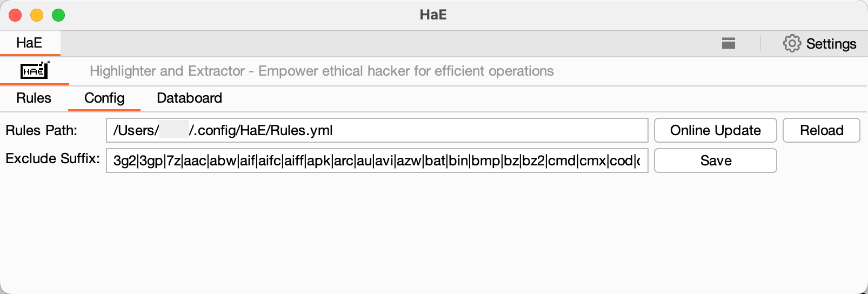Click the window layout icon beside Settings
Viewport: 868px width, 294px height.
(x=729, y=43)
